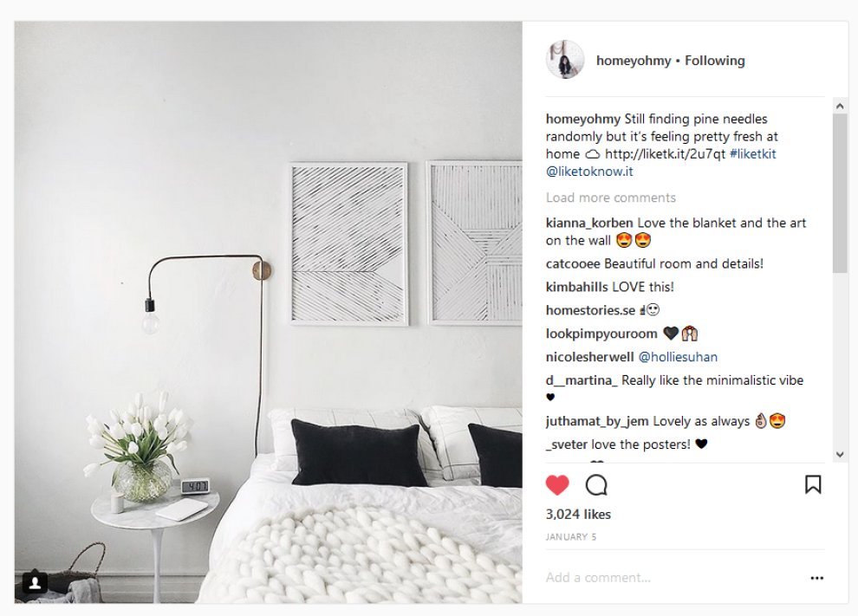
Task: View the 3,024 likes list
Action: pos(578,515)
